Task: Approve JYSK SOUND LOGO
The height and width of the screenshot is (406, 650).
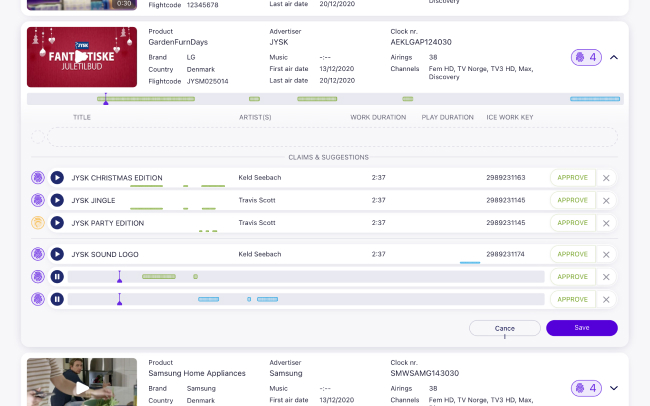Action: click(572, 254)
